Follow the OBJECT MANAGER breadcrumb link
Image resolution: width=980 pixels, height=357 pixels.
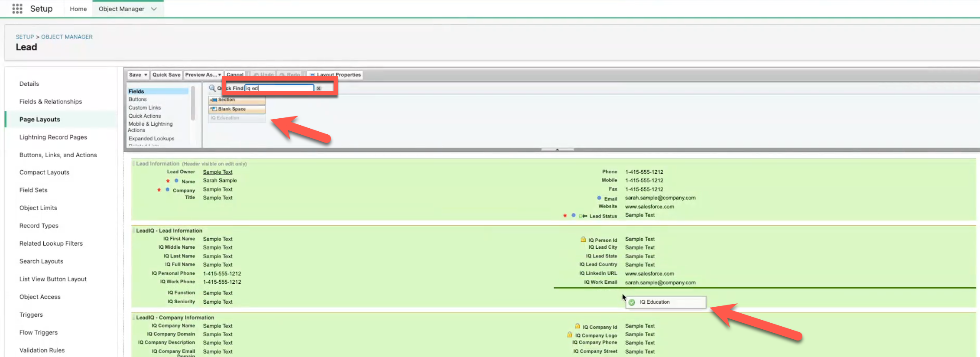coord(67,37)
